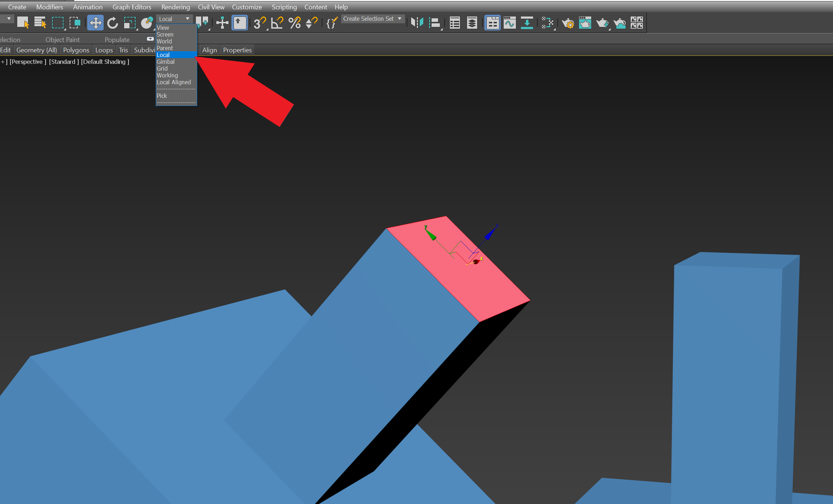Screen dimensions: 833x504
Task: Click the Align tool icon
Action: coord(434,23)
